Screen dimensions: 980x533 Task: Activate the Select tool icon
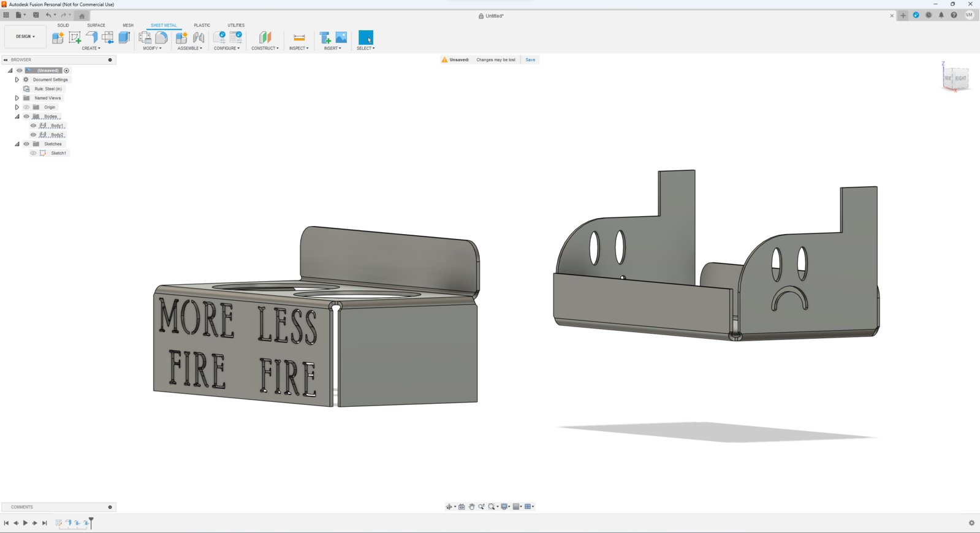pyautogui.click(x=366, y=37)
